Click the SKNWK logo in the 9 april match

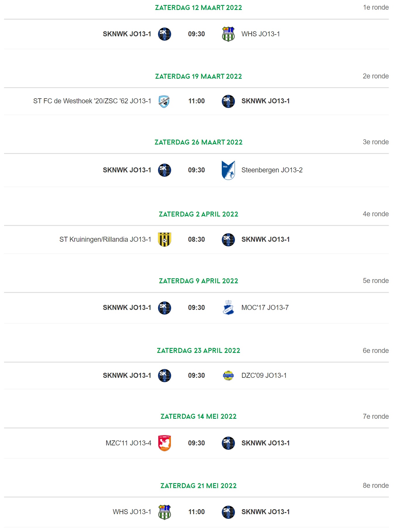click(164, 308)
